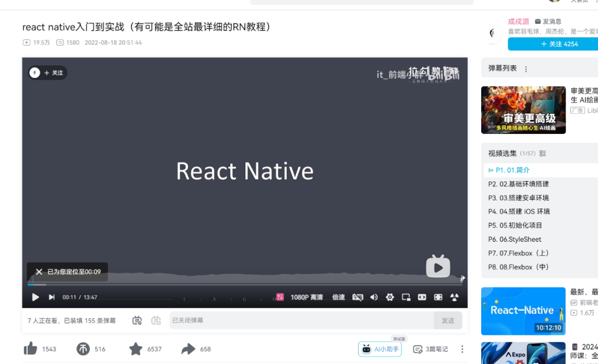Viewport: 598px width, 364px height.
Task: Click upload date 2022-08-18 20:51:44
Action: point(114,43)
